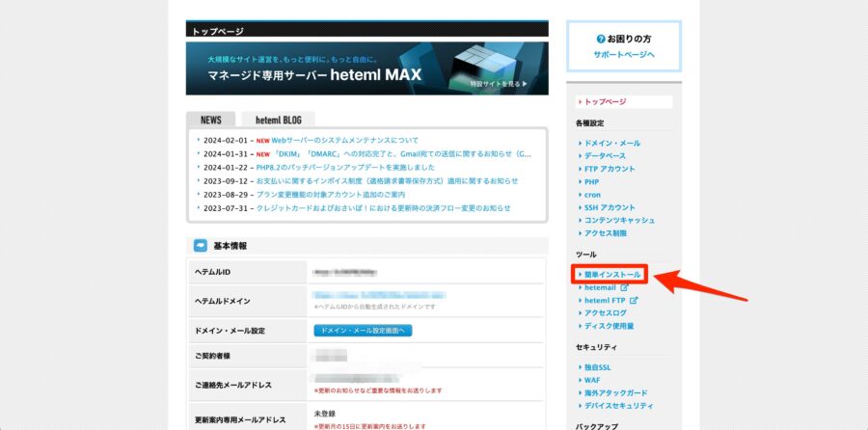Click the help question mark icon

coord(601,39)
